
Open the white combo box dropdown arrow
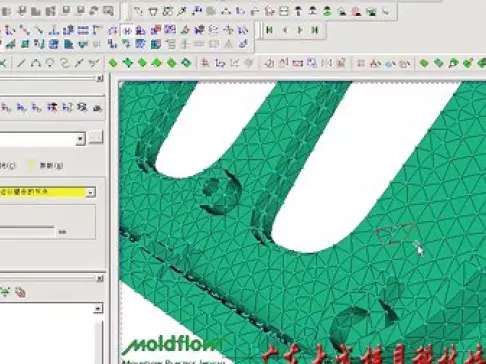(80, 139)
